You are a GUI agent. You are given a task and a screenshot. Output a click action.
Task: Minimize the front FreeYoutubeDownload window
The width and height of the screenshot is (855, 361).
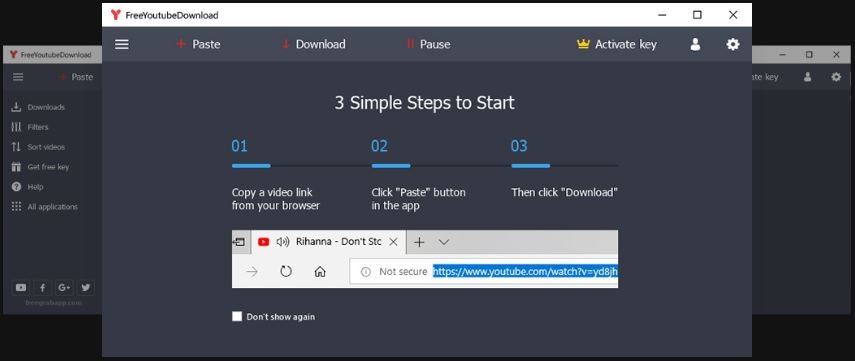pos(662,15)
